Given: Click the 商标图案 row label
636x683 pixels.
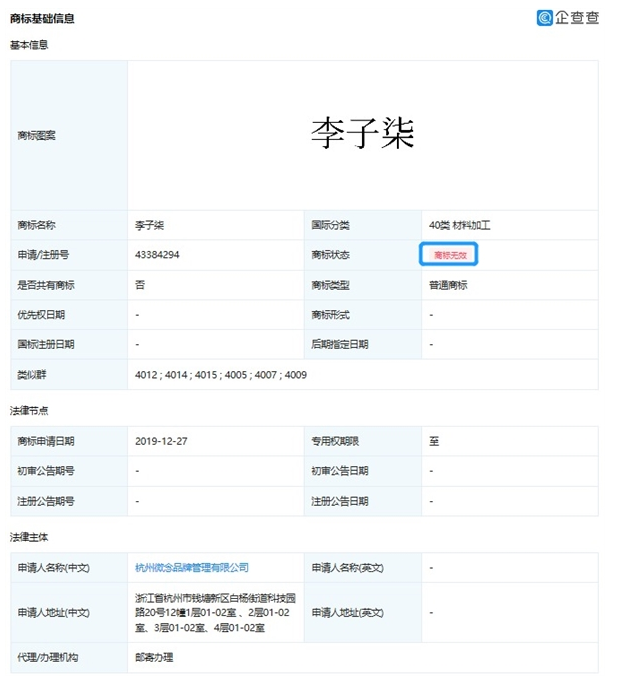Looking at the screenshot, I should click(x=37, y=135).
